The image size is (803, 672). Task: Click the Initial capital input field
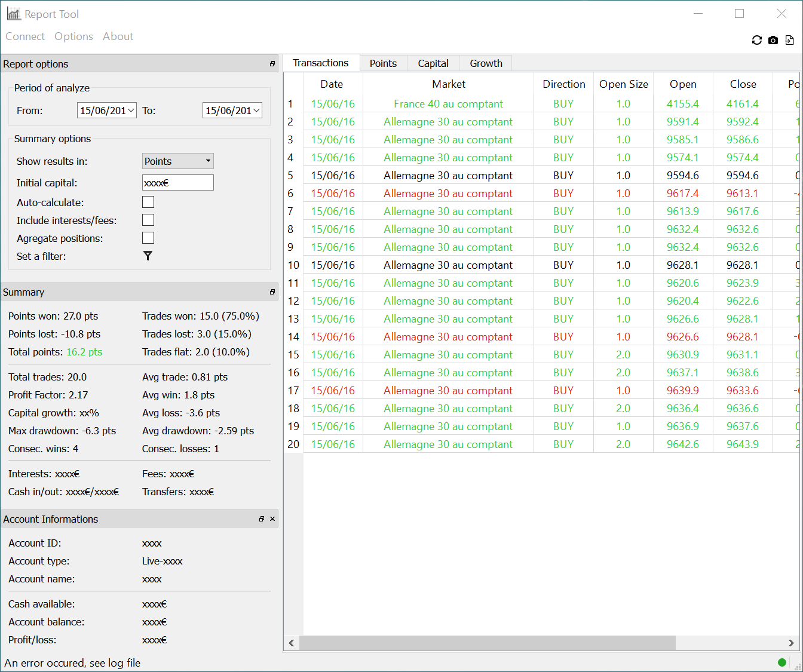[x=177, y=183]
